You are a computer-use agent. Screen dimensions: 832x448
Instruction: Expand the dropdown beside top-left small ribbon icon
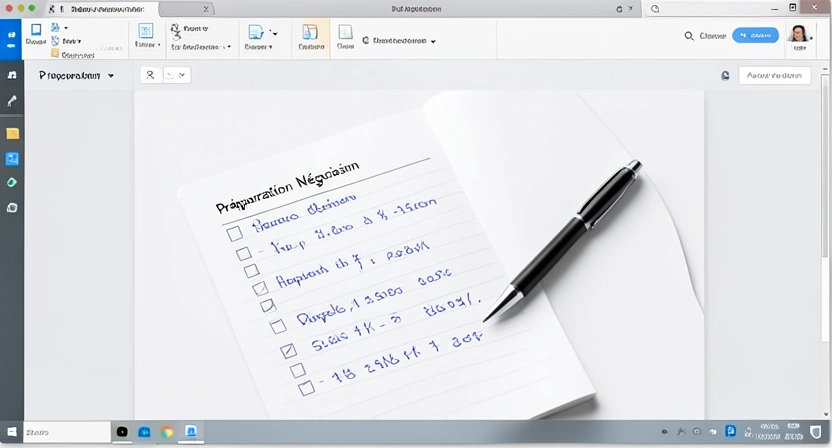pos(66,27)
